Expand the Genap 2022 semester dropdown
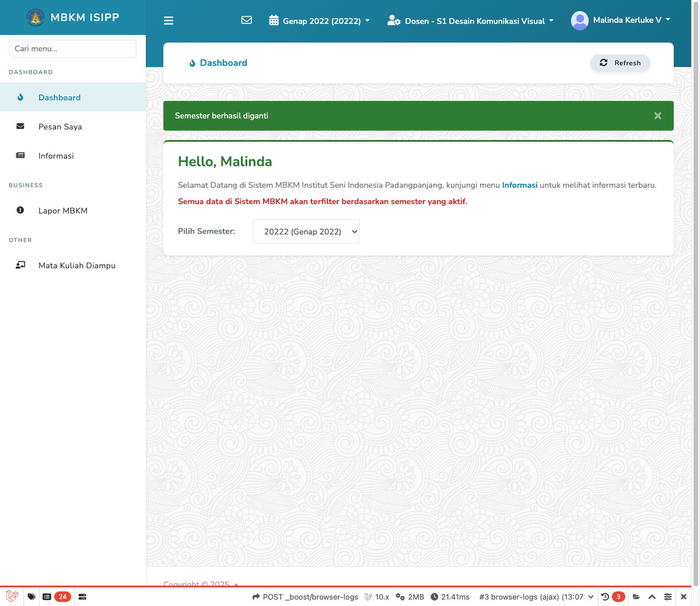The width and height of the screenshot is (700, 606). [x=320, y=21]
